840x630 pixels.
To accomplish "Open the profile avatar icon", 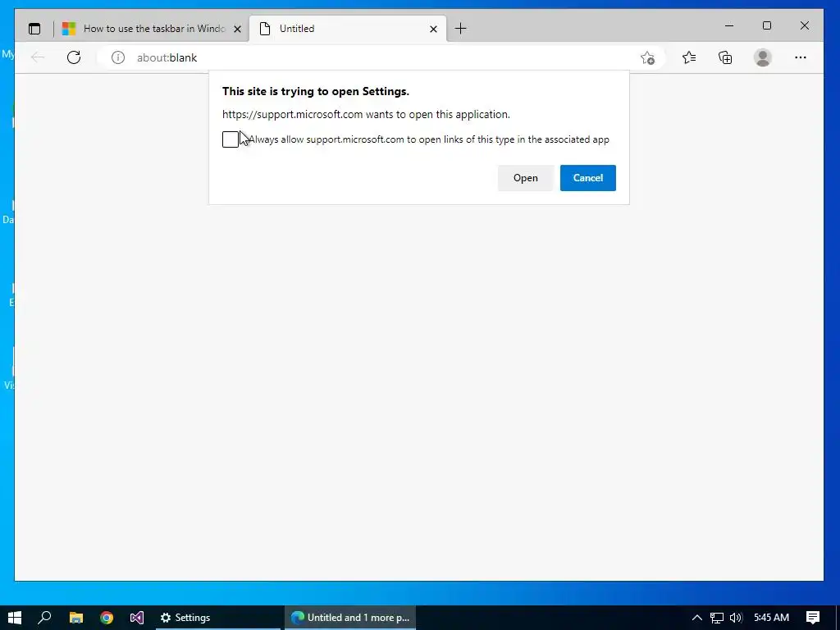I will pos(762,57).
